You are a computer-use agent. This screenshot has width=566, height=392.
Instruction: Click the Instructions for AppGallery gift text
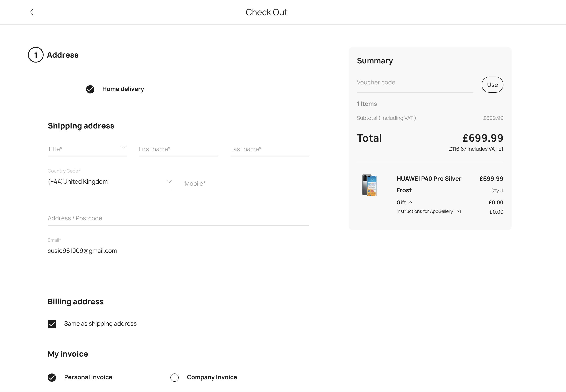pyautogui.click(x=425, y=211)
